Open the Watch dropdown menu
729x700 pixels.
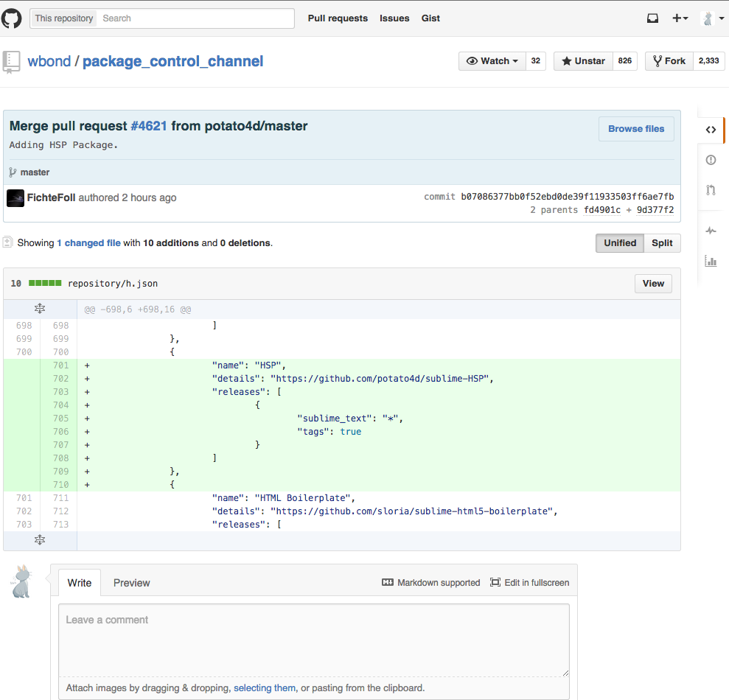tap(492, 61)
